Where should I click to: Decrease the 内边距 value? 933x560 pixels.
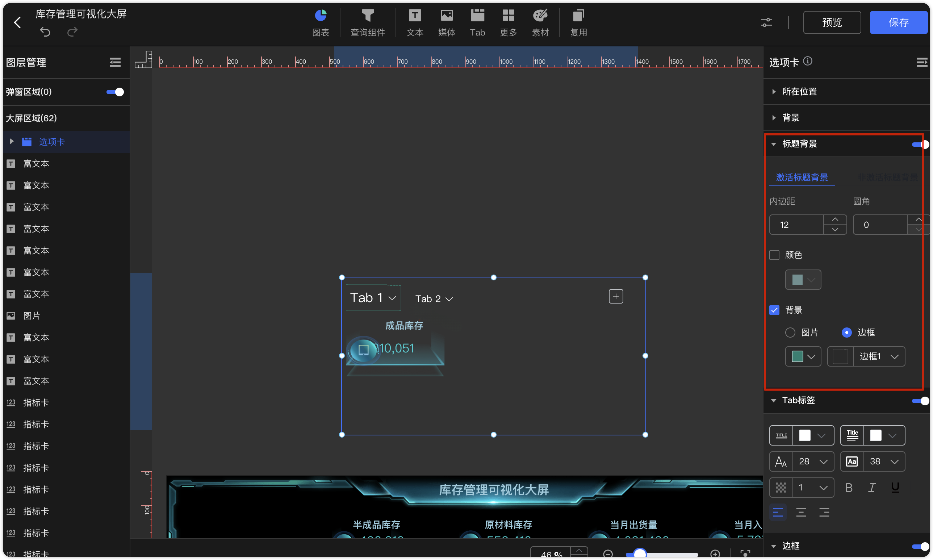click(x=835, y=229)
